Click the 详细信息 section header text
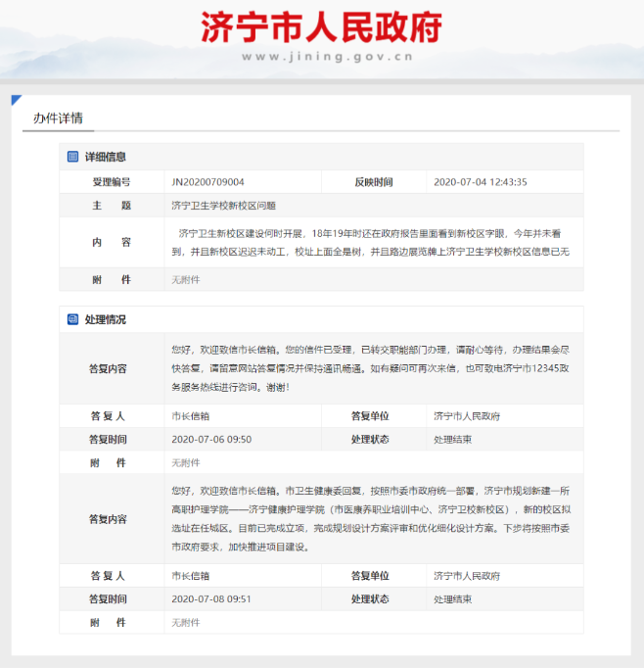The image size is (644, 668). (x=105, y=157)
